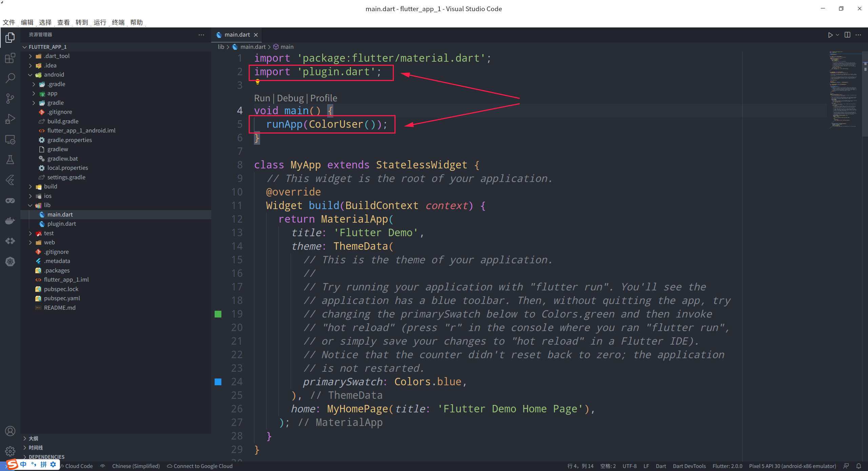
Task: Open the Accounts icon
Action: pos(10,431)
